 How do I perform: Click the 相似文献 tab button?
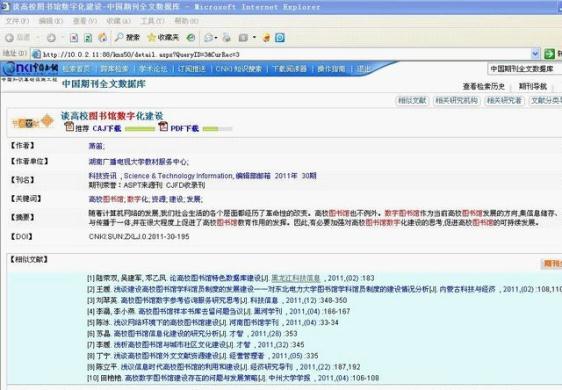pos(412,101)
